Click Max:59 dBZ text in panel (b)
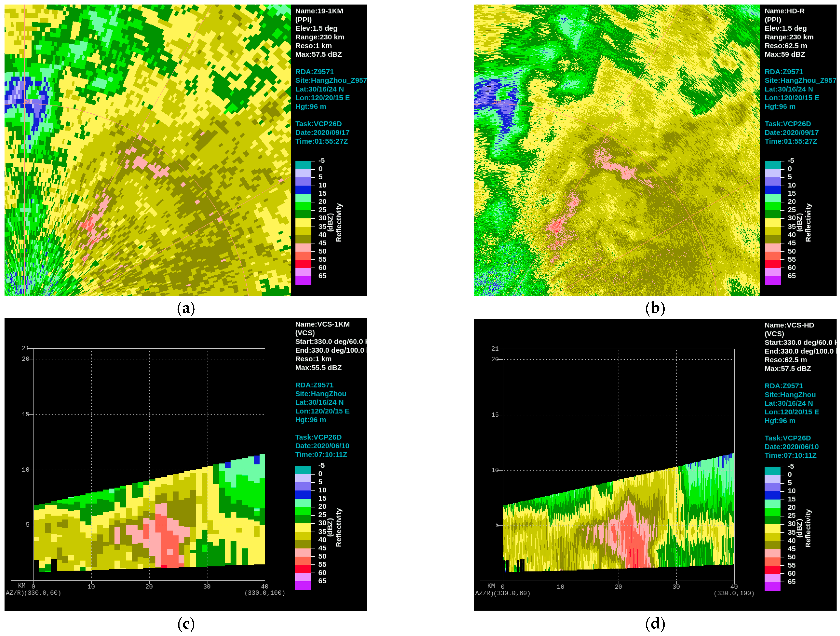This screenshot has height=636, width=840. coord(784,54)
